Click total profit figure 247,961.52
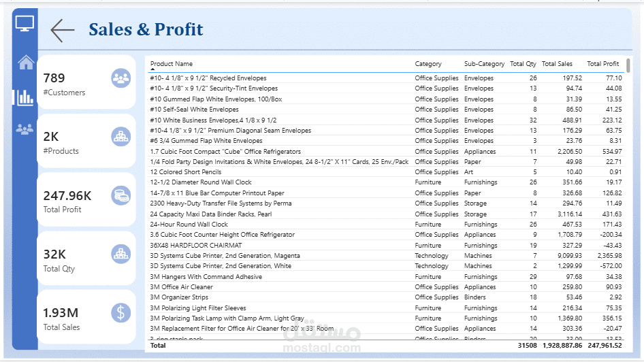This screenshot has width=644, height=362. (605, 346)
